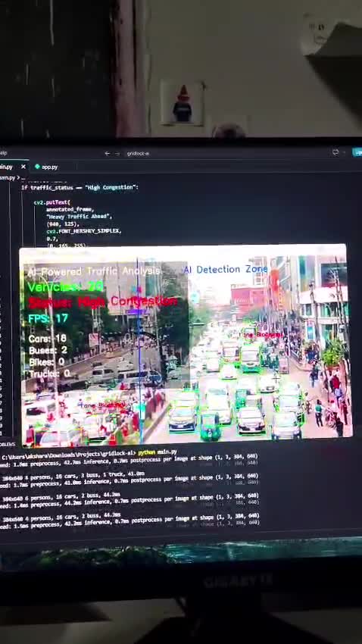Open the gridlock-ai command center search box

coord(138,154)
